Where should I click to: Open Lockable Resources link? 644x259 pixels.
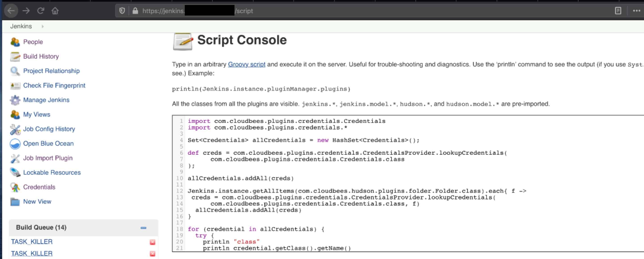click(x=52, y=172)
